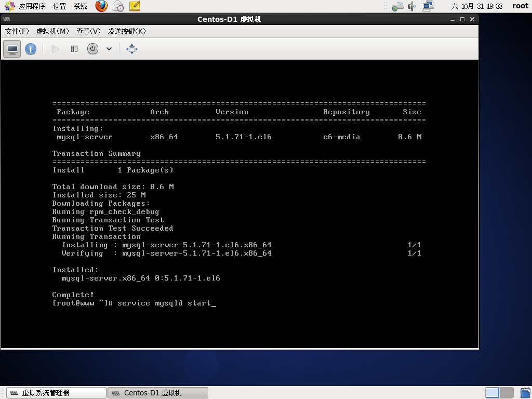This screenshot has height=399, width=532.
Task: Click the 'Complete!' text in console
Action: 73,295
